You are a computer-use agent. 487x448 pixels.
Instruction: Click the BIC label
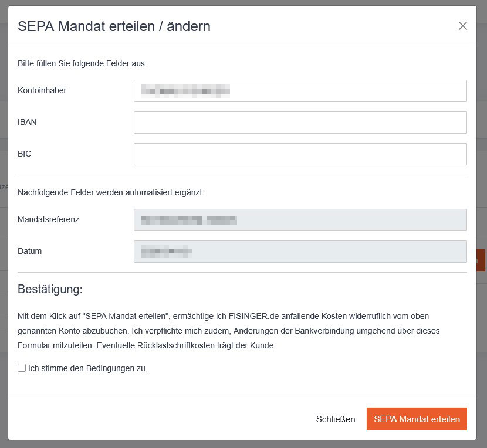click(24, 154)
